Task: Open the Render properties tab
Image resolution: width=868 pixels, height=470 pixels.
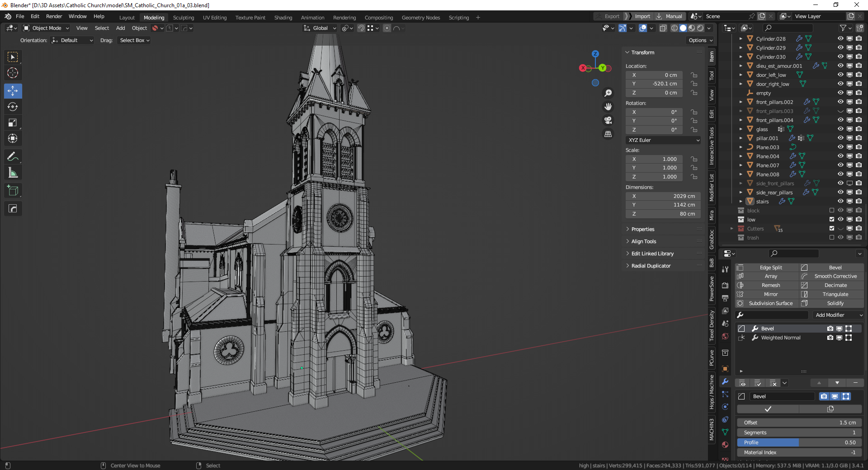Action: pos(725,286)
